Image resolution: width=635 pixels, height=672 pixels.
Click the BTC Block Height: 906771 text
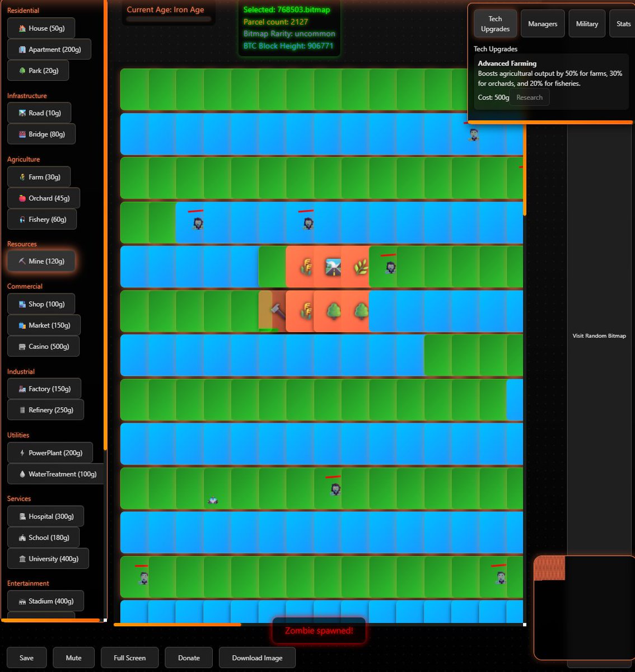[x=288, y=46]
